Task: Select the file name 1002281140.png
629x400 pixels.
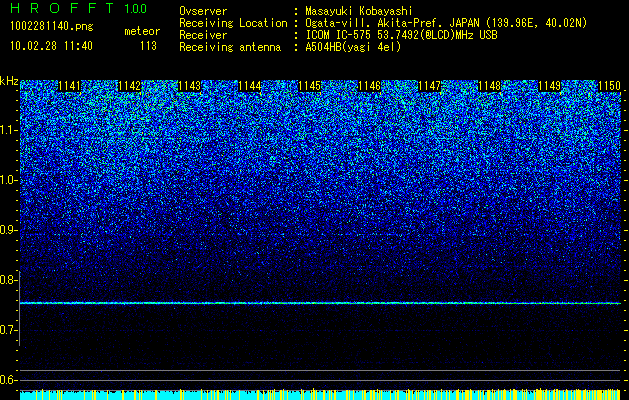Action: point(51,26)
